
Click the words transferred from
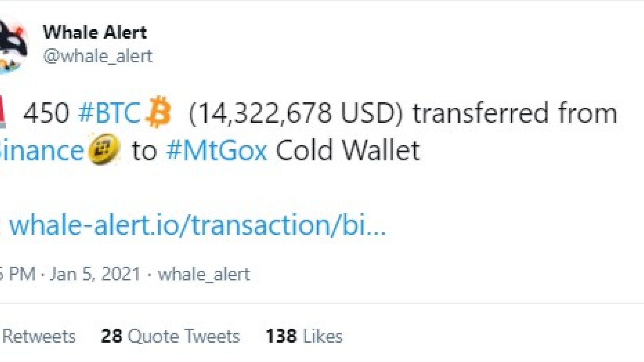(515, 112)
